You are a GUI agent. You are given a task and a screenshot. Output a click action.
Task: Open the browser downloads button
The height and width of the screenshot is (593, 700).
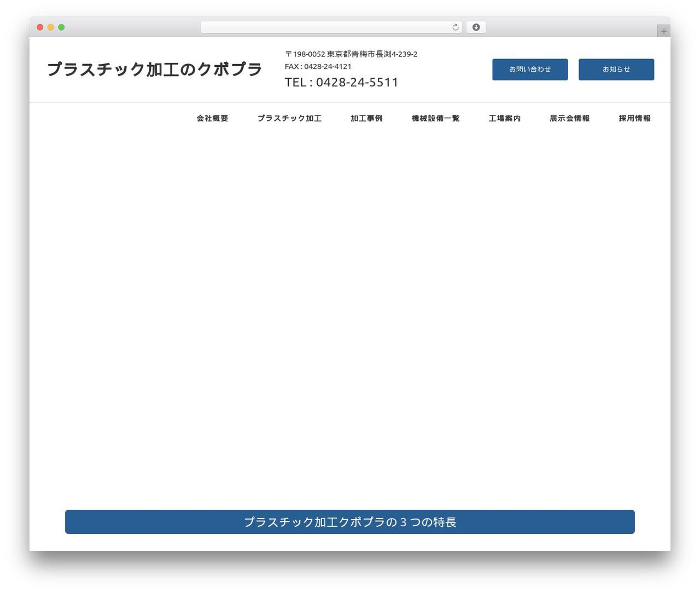coord(476,27)
